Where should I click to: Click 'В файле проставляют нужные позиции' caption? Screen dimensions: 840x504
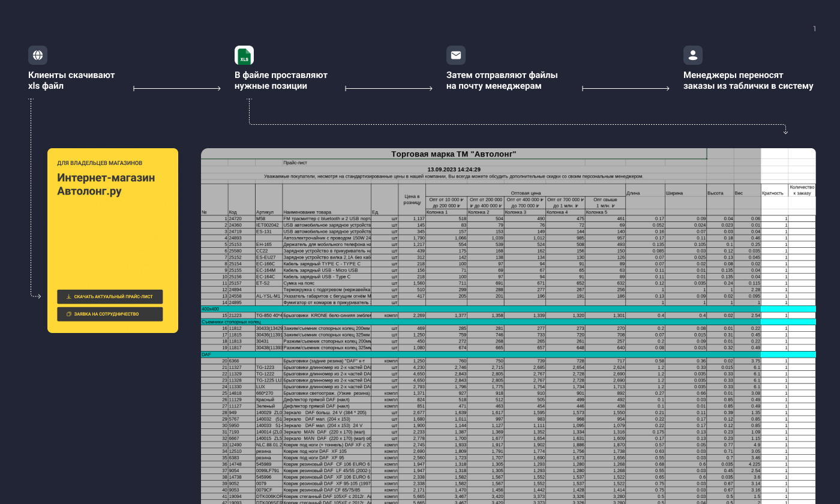pyautogui.click(x=281, y=80)
